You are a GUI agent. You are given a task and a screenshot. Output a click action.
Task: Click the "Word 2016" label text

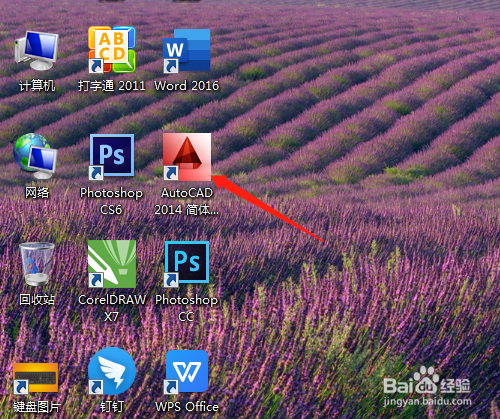(187, 86)
